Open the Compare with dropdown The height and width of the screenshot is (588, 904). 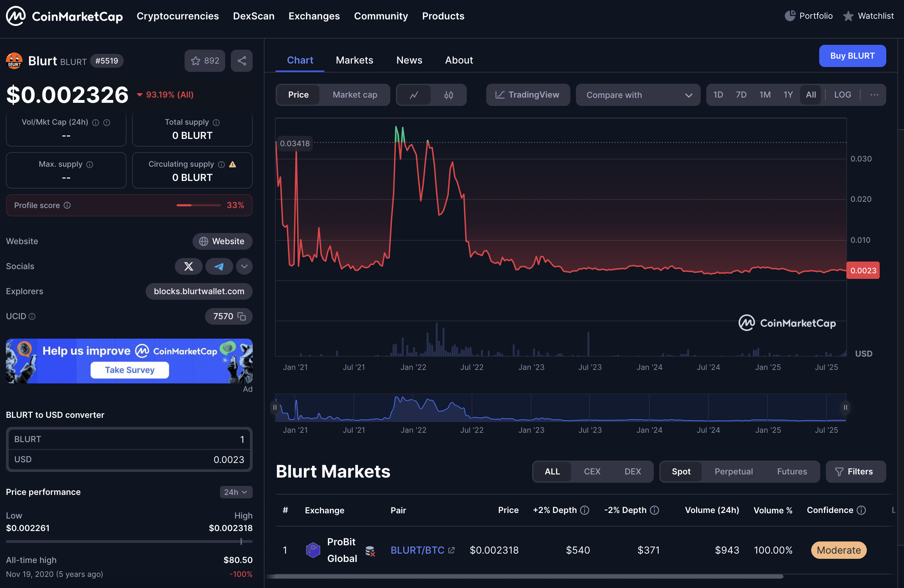[638, 95]
